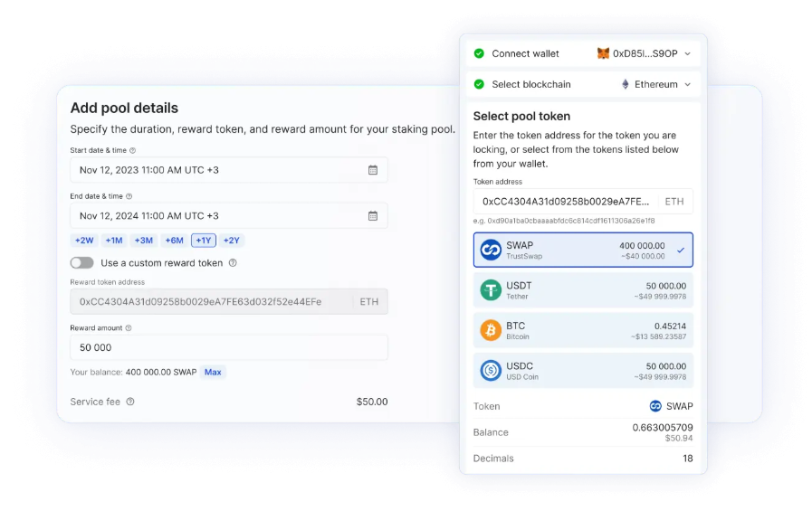Click help icon next to Service fee
The width and height of the screenshot is (812, 511).
tap(130, 402)
